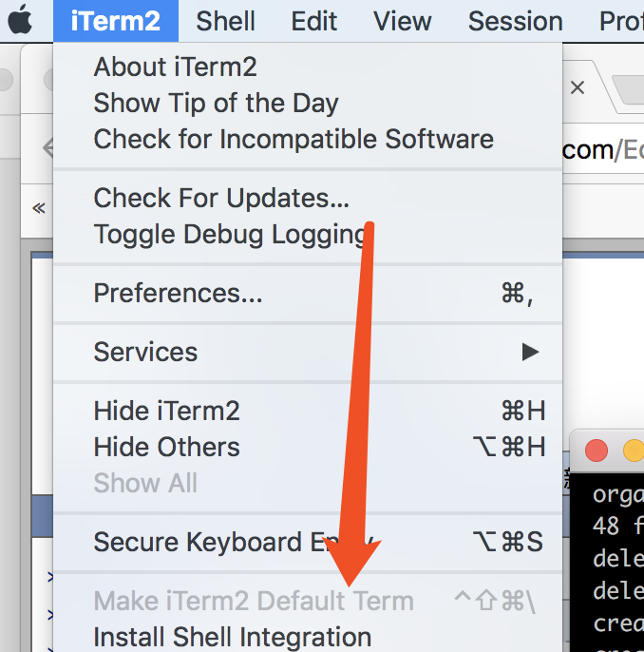Toggle Debug Logging
This screenshot has width=644, height=652.
230,234
